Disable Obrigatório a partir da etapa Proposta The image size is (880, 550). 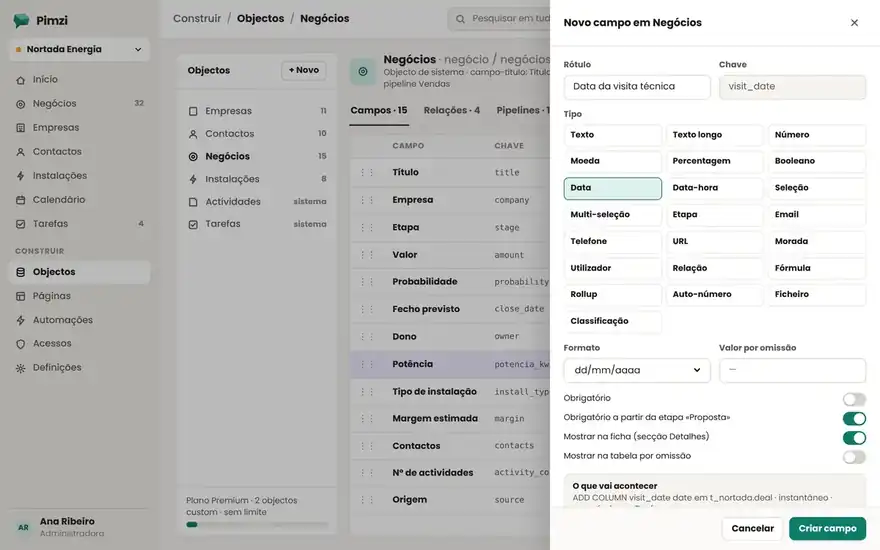point(854,419)
